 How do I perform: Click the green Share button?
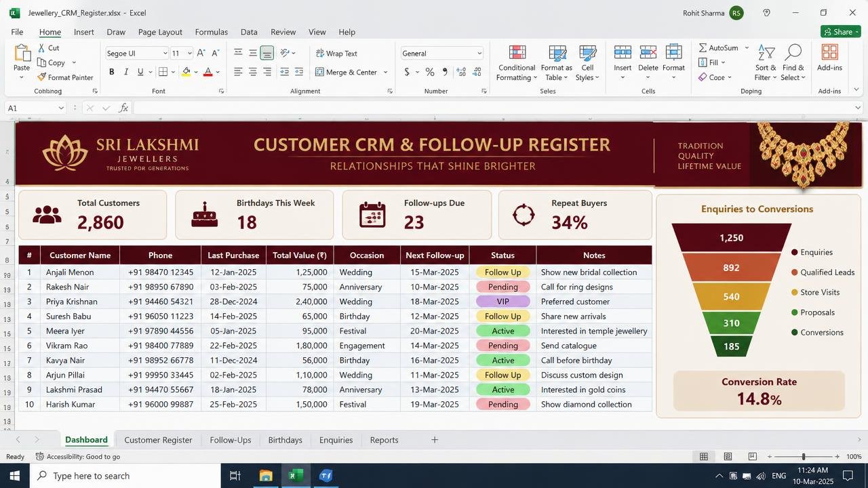point(840,32)
